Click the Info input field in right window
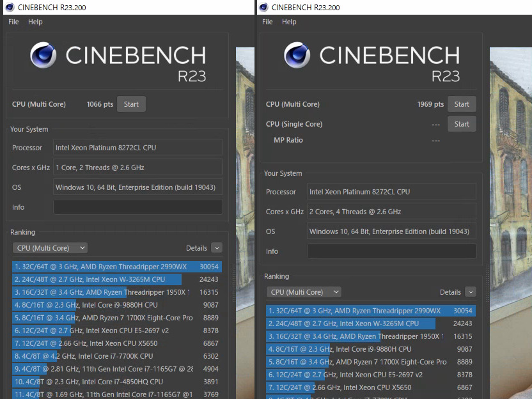 point(391,251)
